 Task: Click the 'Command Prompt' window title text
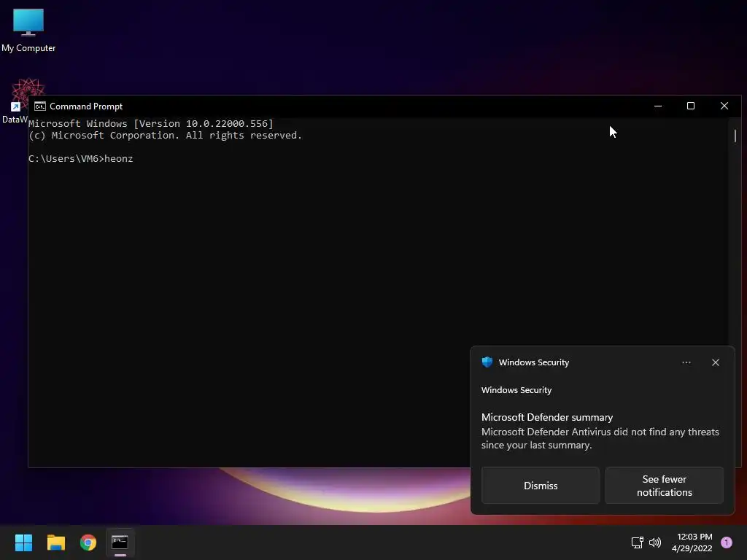point(86,106)
